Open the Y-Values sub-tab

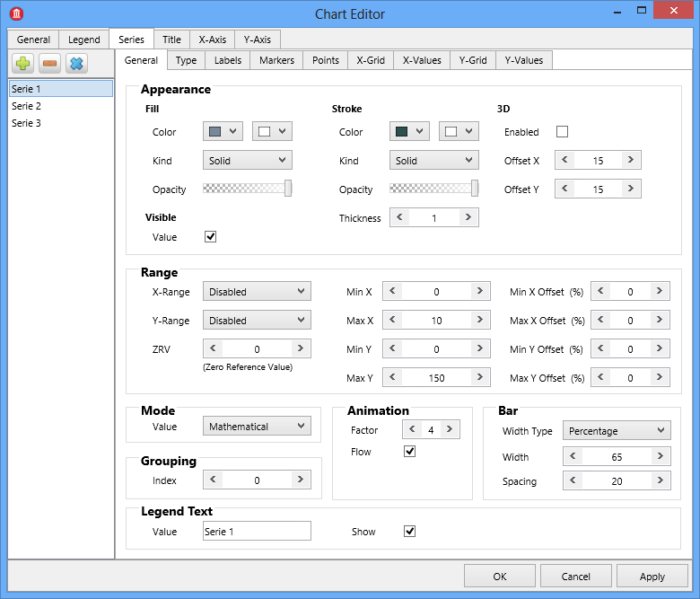(x=524, y=60)
